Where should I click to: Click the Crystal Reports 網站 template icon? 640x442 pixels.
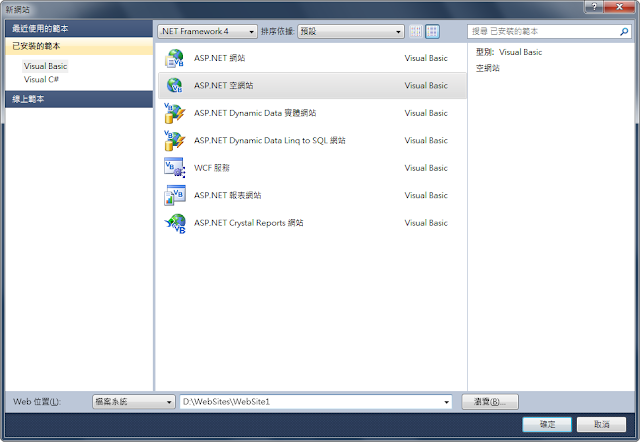click(174, 223)
